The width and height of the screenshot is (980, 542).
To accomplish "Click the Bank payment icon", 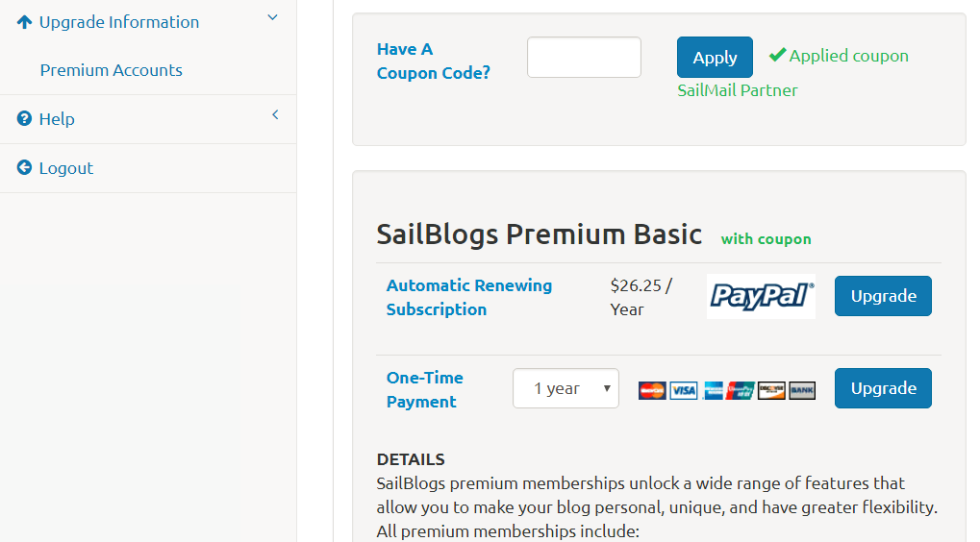I will (802, 390).
